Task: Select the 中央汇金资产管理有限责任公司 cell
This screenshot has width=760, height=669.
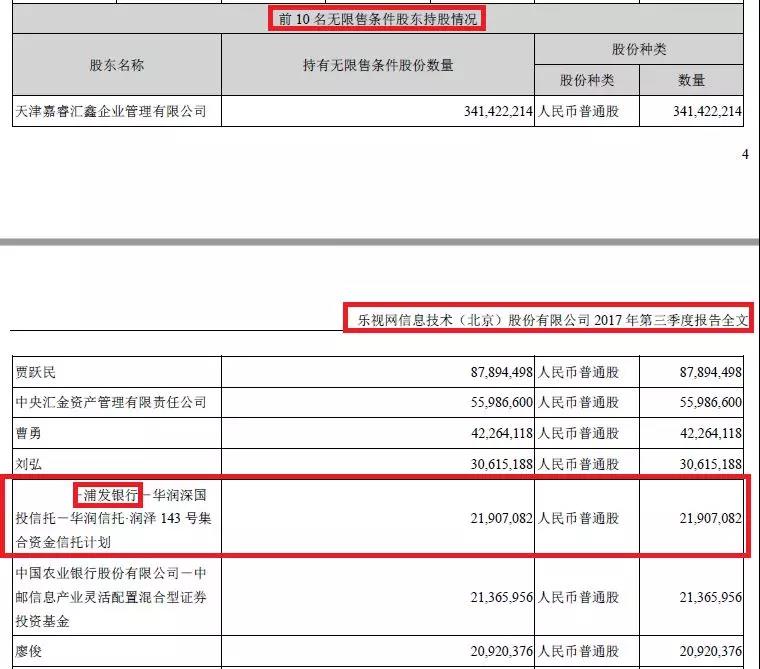Action: 111,402
